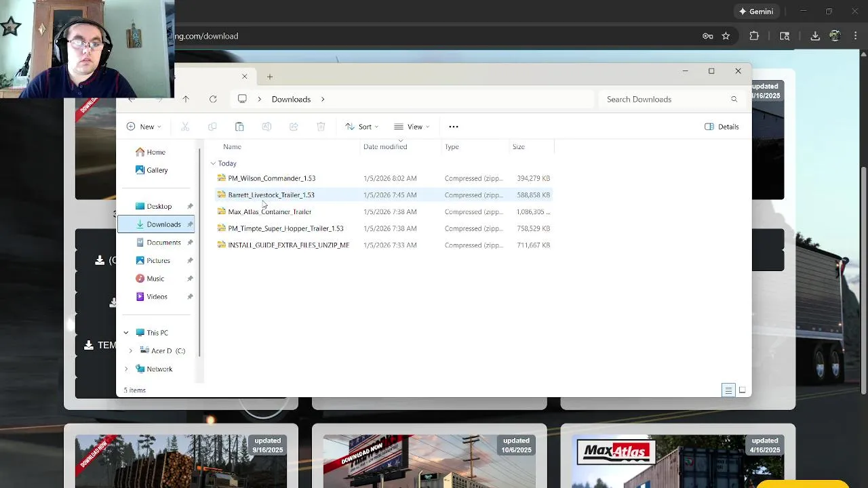868x488 pixels.
Task: Click the chevron after Downloads breadcrumb
Action: 323,99
